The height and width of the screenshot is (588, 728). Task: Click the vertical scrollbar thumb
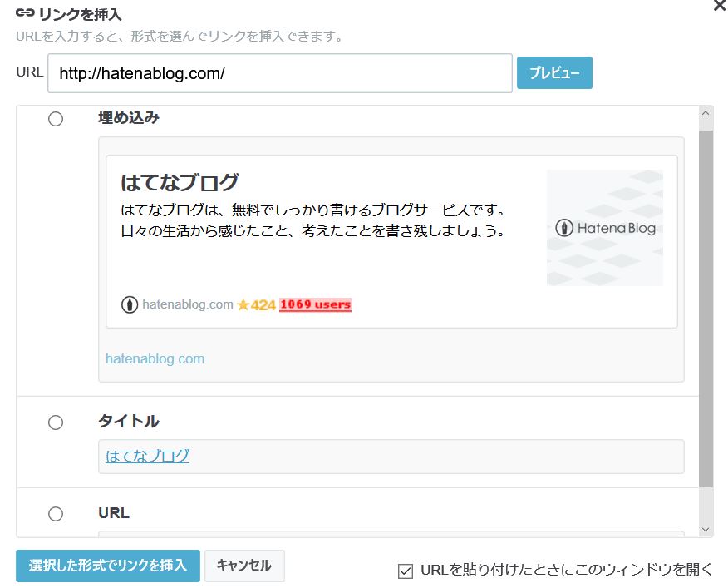pos(706,309)
